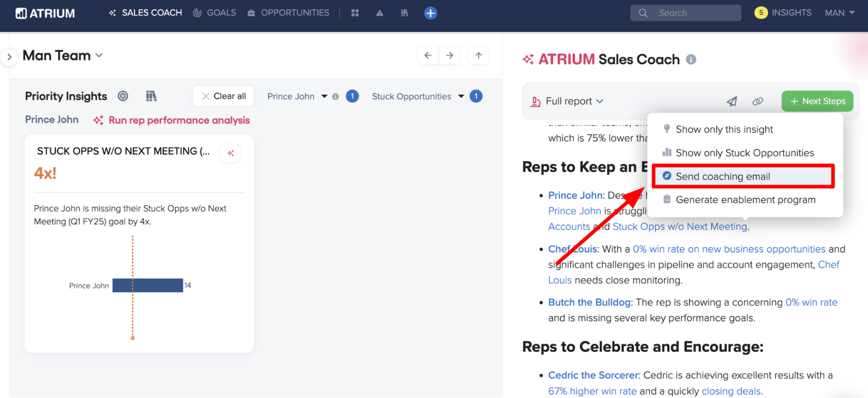868x398 pixels.
Task: Click the green Next Steps button
Action: pyautogui.click(x=817, y=101)
